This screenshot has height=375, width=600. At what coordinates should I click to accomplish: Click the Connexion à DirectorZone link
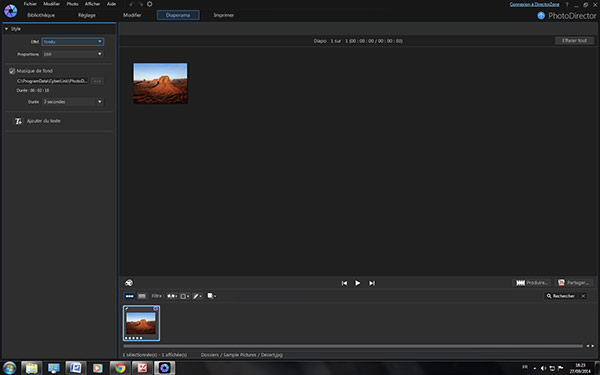click(x=535, y=4)
